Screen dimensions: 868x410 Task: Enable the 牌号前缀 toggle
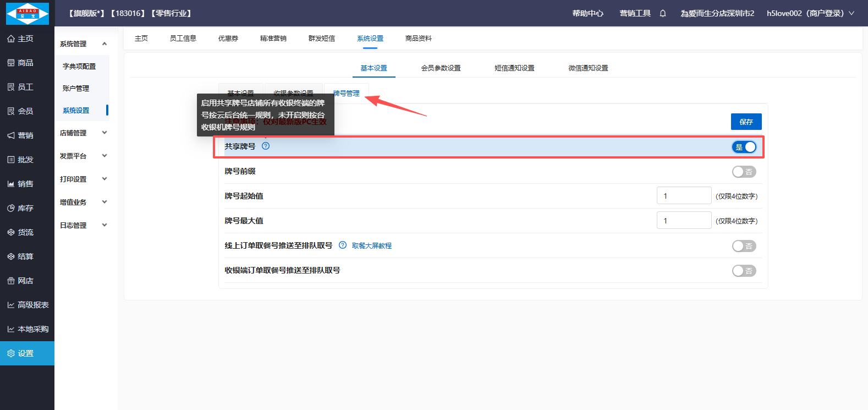tap(744, 172)
